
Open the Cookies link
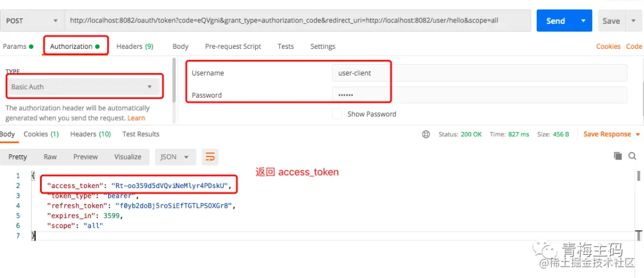608,46
